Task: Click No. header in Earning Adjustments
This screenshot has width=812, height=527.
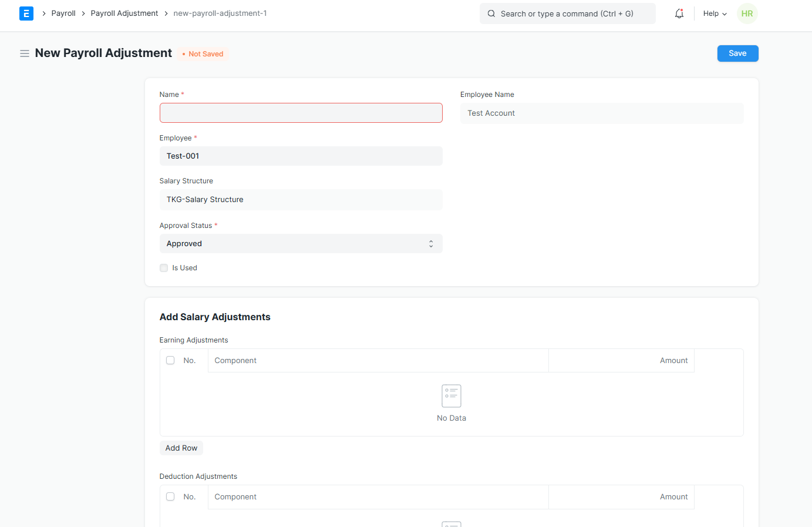Action: click(x=189, y=361)
